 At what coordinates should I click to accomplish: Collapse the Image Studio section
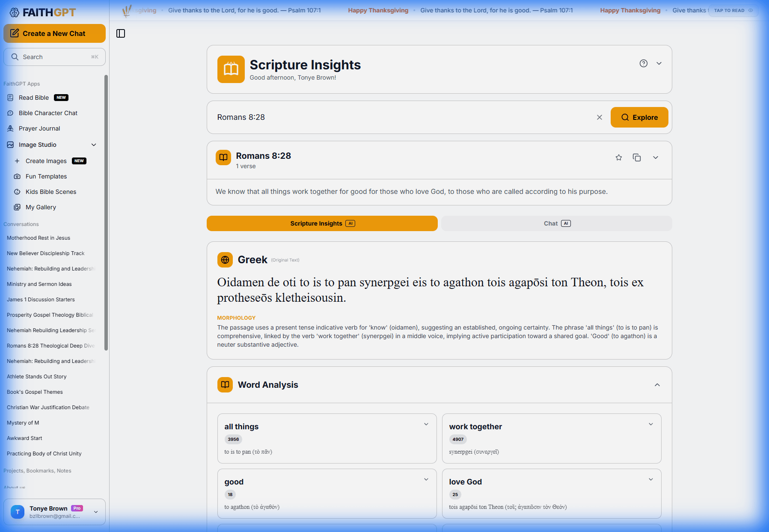click(x=94, y=145)
